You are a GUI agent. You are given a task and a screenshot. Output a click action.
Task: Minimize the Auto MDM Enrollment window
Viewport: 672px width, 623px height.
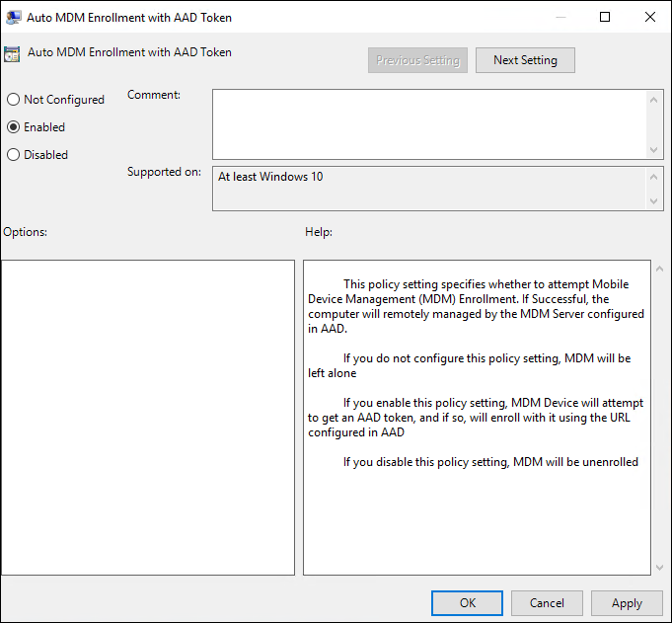(560, 17)
